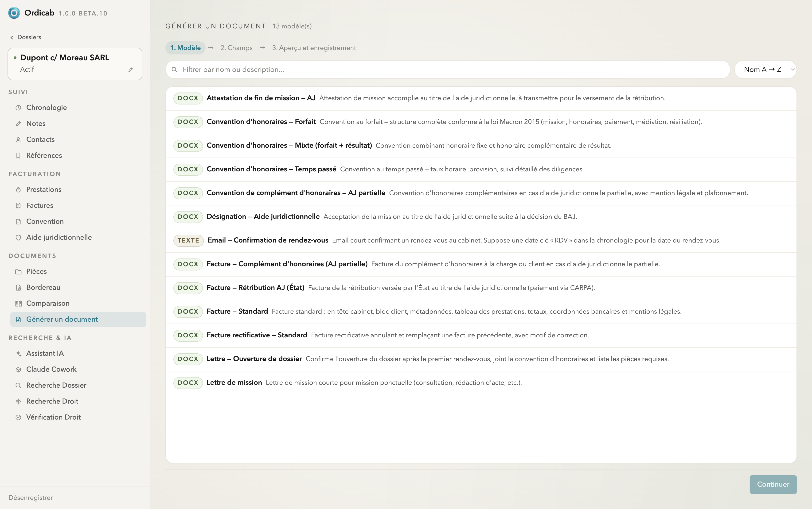Go to step 1. Modèle
The image size is (812, 509).
point(185,48)
